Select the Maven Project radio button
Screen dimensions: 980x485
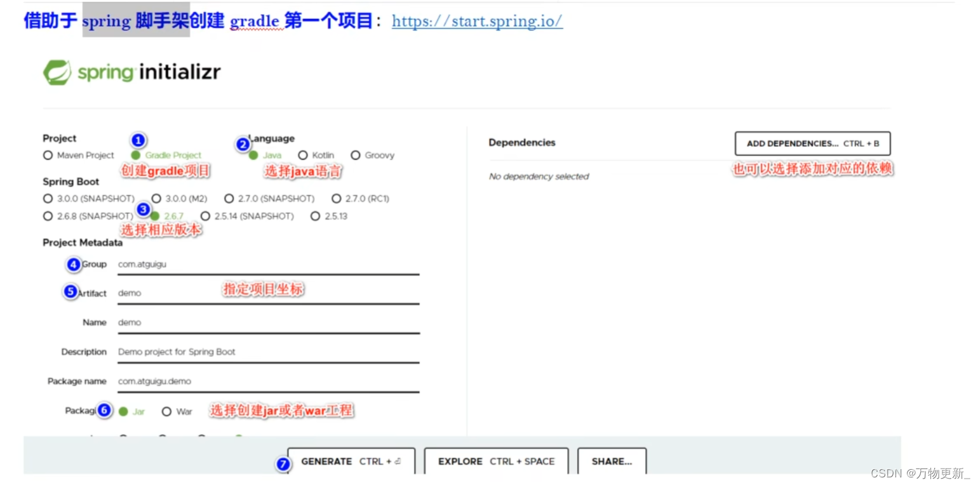[x=48, y=155]
